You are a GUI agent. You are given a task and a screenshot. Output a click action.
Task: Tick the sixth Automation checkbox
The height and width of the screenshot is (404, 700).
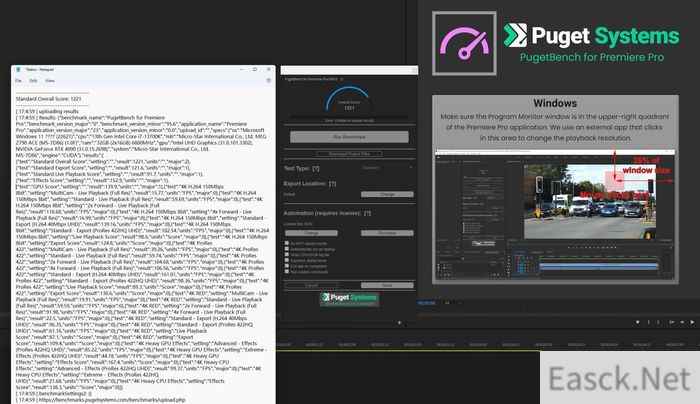[x=287, y=271]
